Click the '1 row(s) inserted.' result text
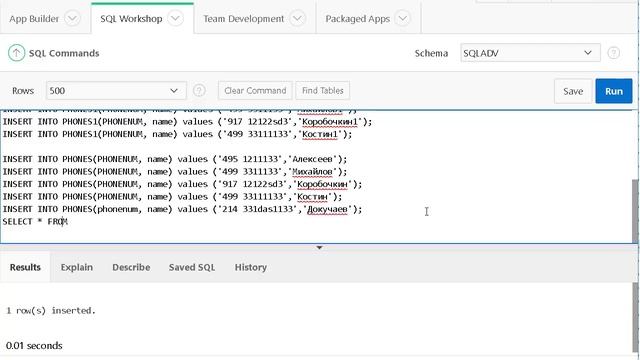 51,311
